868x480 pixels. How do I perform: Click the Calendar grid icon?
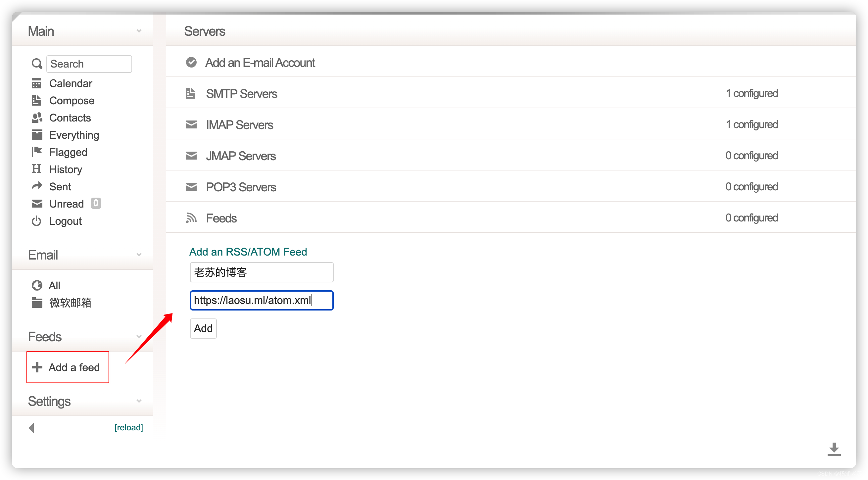(x=36, y=83)
